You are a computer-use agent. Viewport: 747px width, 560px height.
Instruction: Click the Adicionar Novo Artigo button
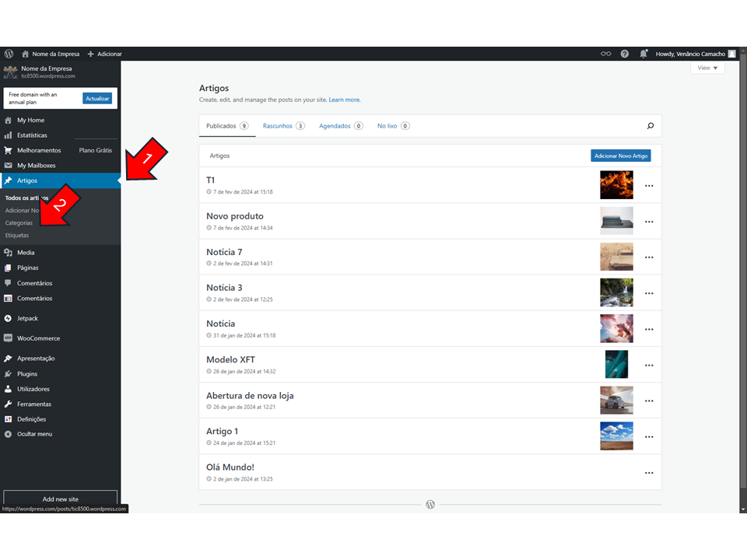pyautogui.click(x=621, y=156)
